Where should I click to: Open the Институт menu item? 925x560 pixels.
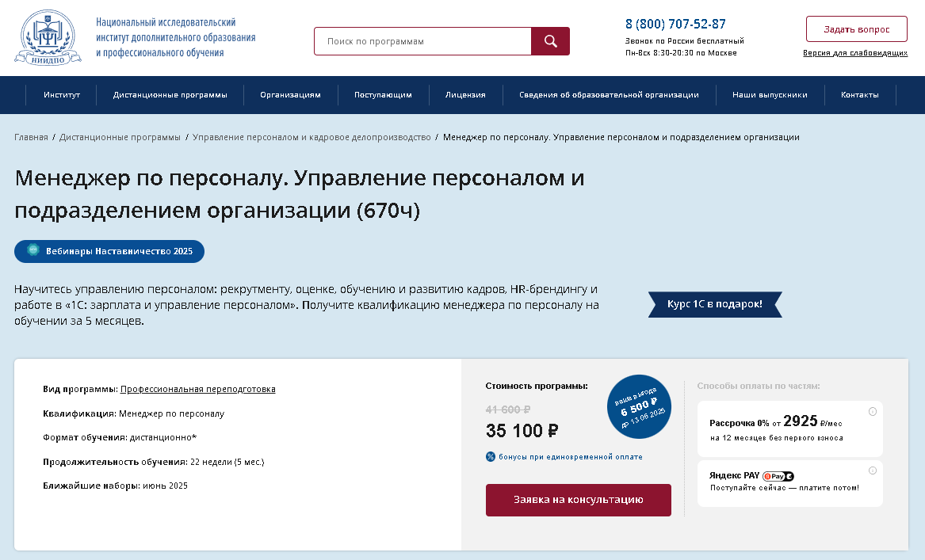point(61,95)
